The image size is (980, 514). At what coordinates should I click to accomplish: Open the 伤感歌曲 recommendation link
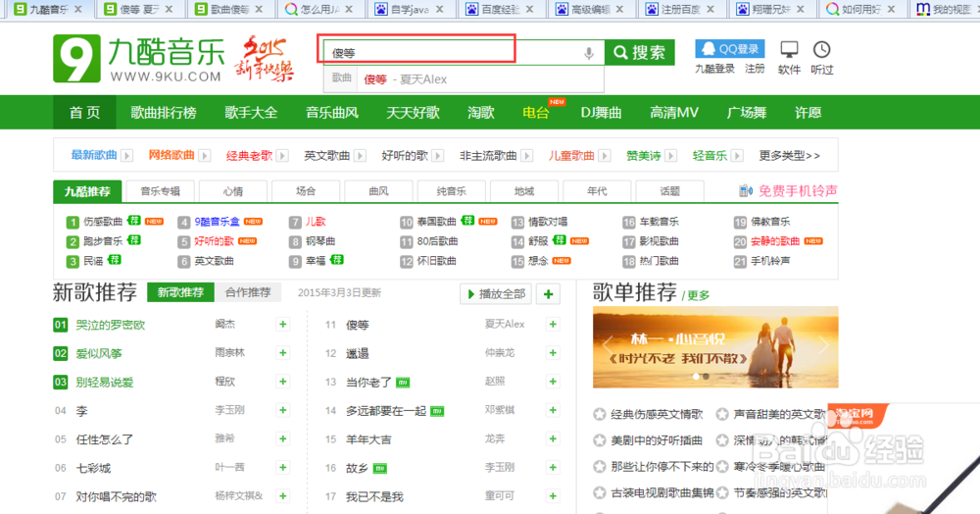tap(103, 222)
